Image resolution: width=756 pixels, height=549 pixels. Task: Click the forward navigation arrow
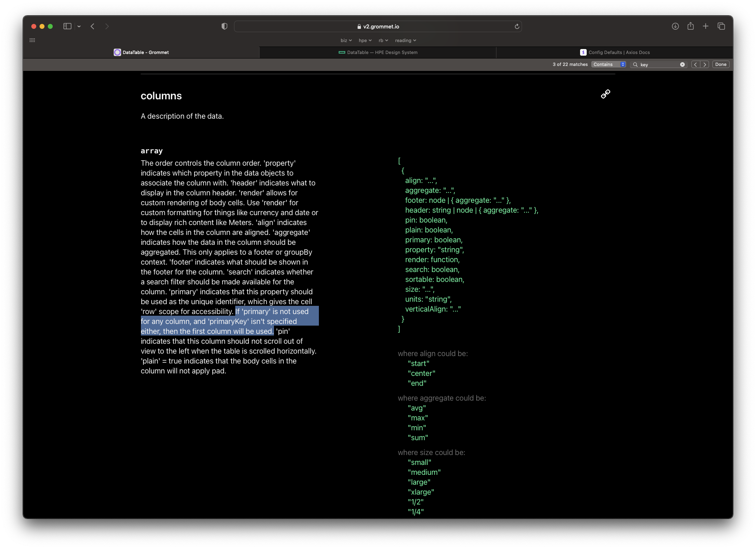pyautogui.click(x=107, y=26)
